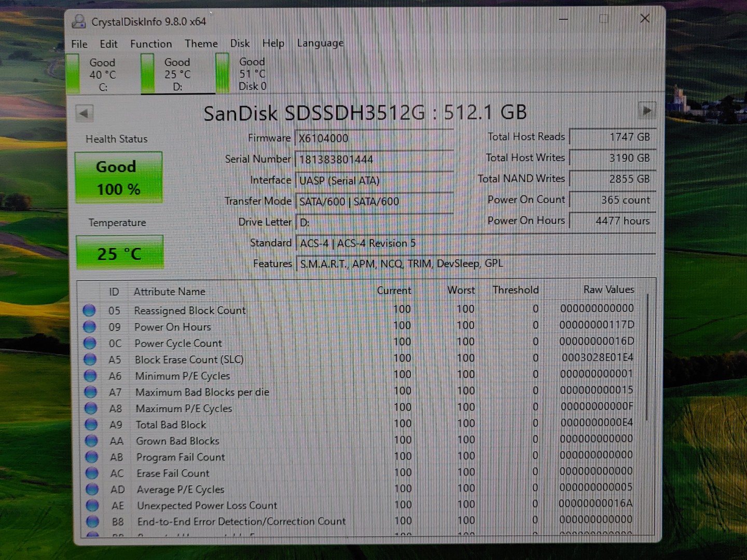
Task: Click the CrystalDiskInfo title bar app icon
Action: (79, 22)
